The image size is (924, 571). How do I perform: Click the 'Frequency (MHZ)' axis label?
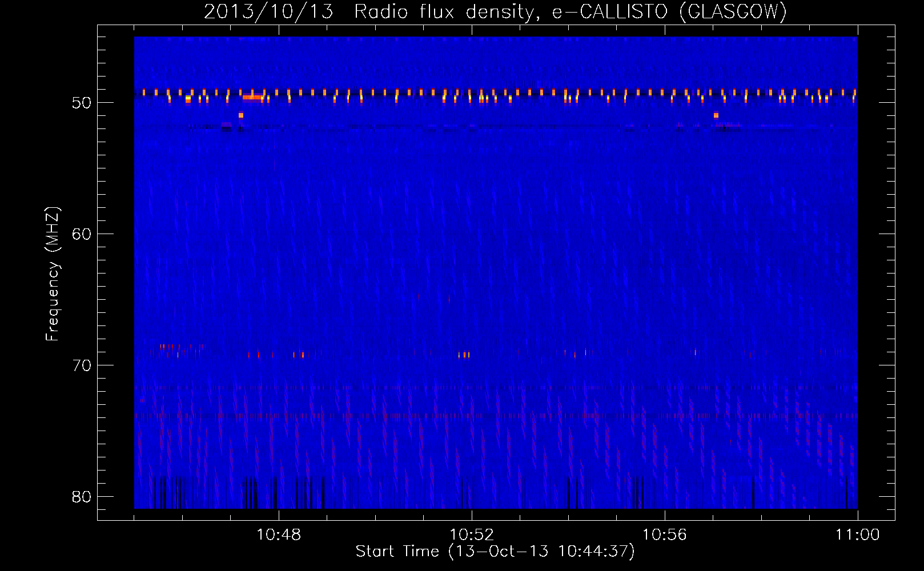point(53,274)
